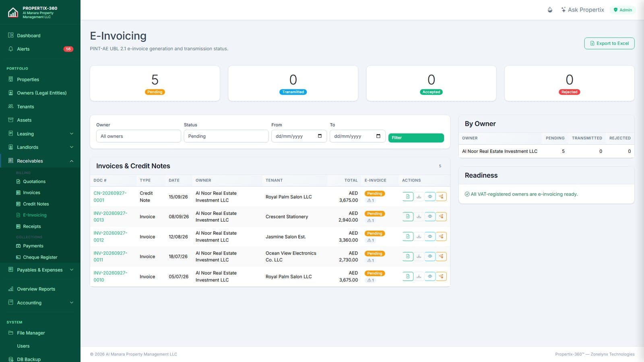Preview e-invoice with eye icon for INV-20260927-0013
The height and width of the screenshot is (362, 644).
(430, 216)
